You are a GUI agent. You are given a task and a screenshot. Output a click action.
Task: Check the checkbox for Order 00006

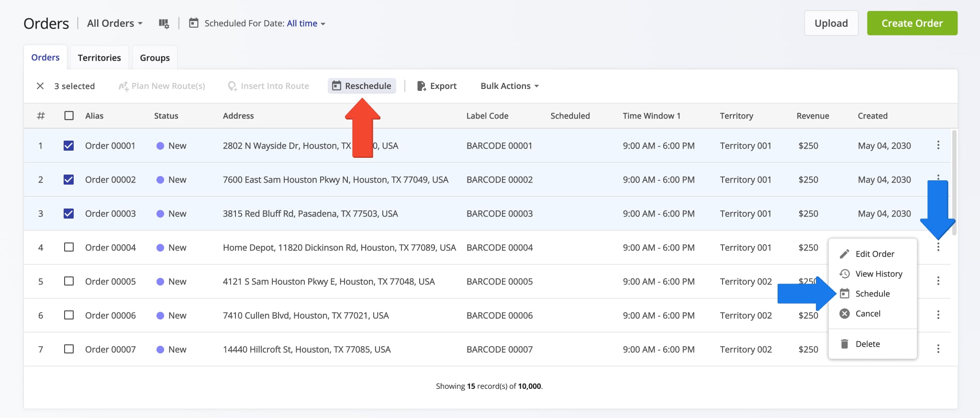coord(69,315)
